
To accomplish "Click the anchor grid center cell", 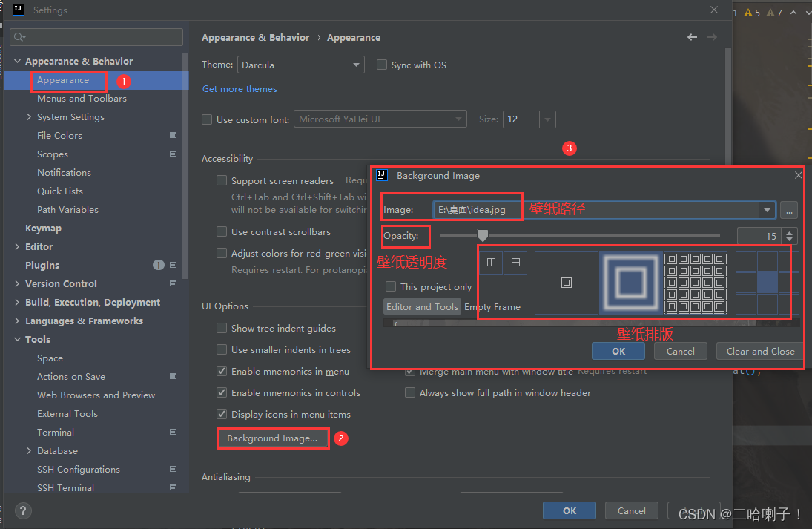I will click(x=767, y=283).
